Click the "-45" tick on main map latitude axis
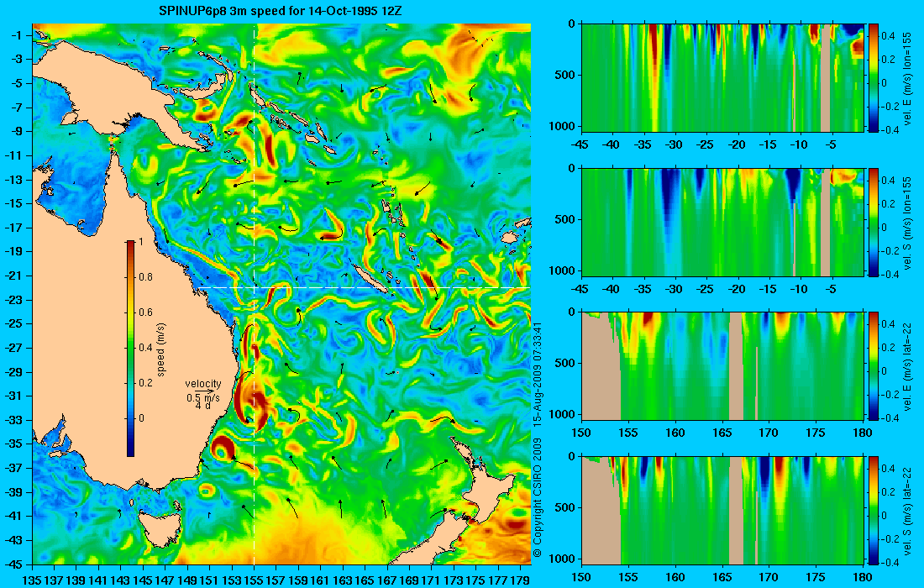The height and width of the screenshot is (588, 924). (15, 564)
